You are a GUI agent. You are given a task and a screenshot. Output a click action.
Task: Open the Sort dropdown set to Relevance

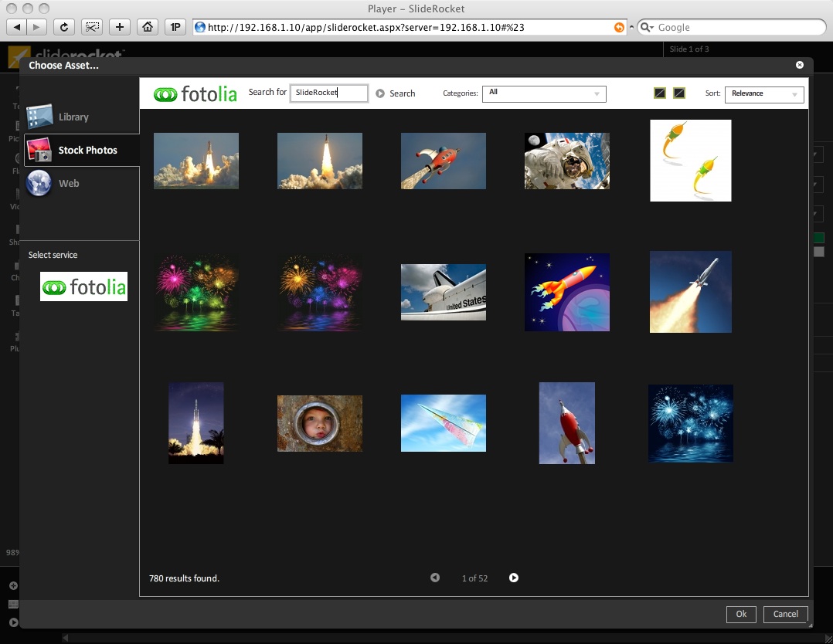coord(764,94)
